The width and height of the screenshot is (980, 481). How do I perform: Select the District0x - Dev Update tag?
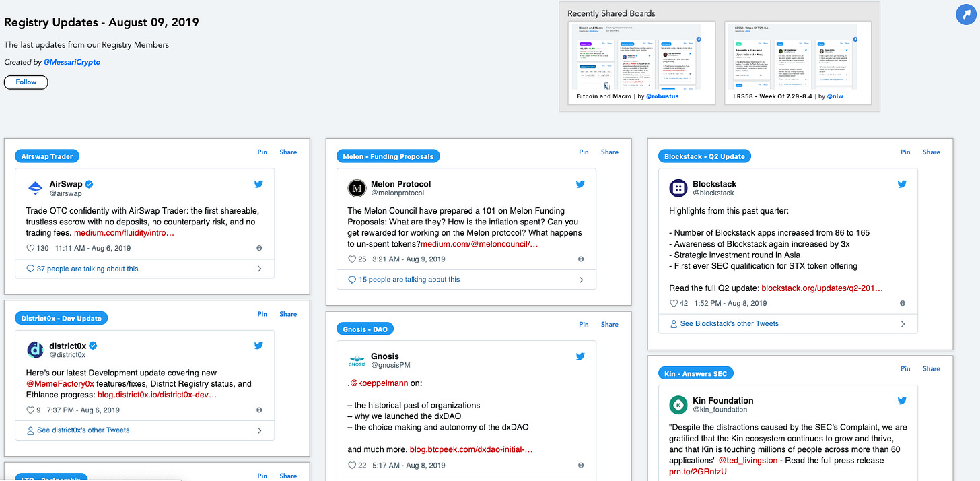pyautogui.click(x=61, y=318)
